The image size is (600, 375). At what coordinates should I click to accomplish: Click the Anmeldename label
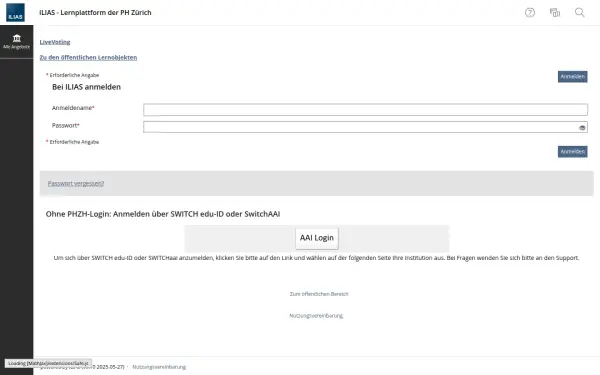[x=73, y=108]
